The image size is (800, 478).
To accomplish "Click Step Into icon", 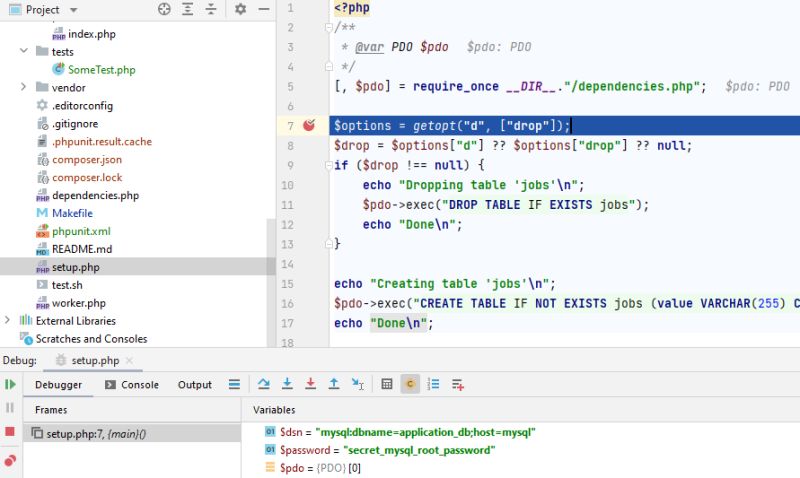I will 287,384.
